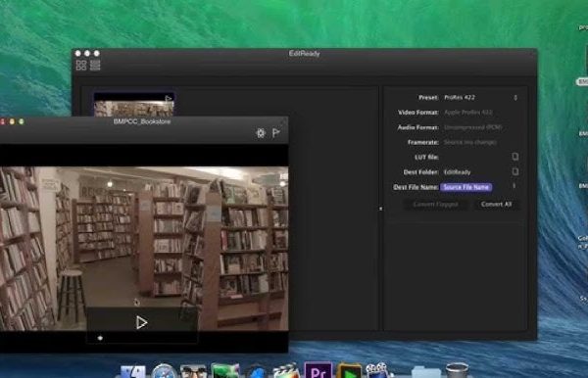588x378 pixels.
Task: Launch Safari from the Dock
Action: [164, 371]
